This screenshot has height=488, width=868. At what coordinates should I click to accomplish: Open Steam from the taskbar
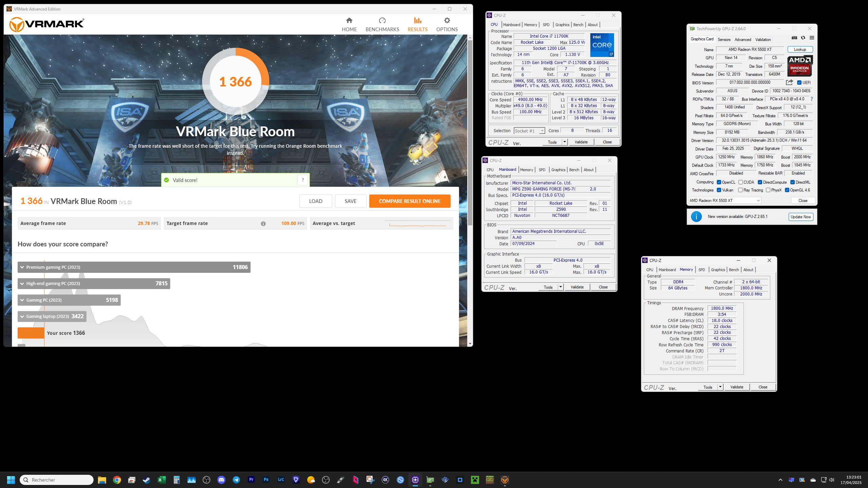pos(146,480)
